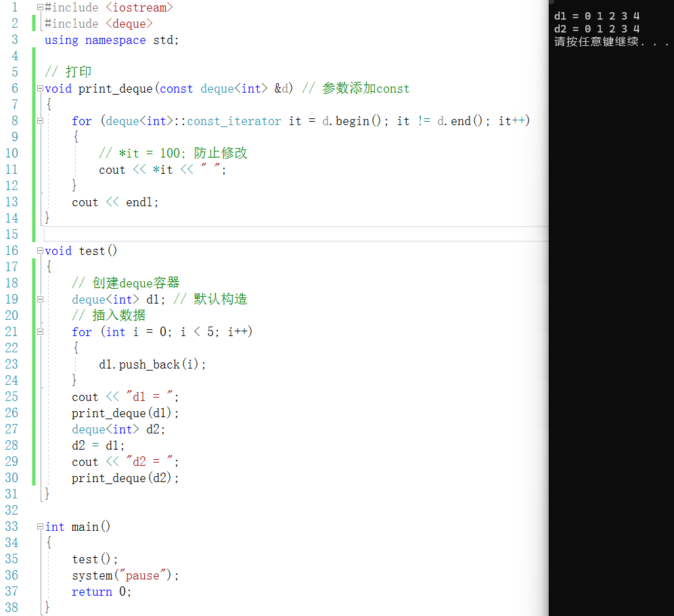Click 'cout << *it' statement on line 11

click(x=136, y=170)
